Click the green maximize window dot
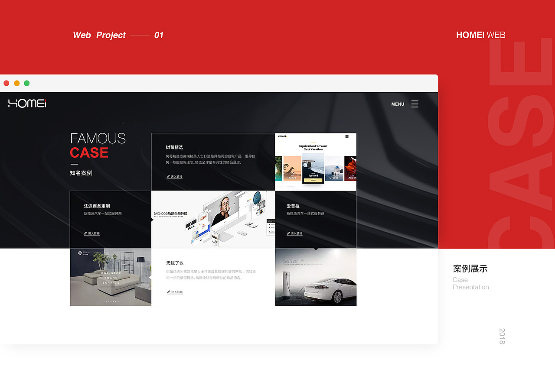The height and width of the screenshot is (392, 555). pos(27,83)
